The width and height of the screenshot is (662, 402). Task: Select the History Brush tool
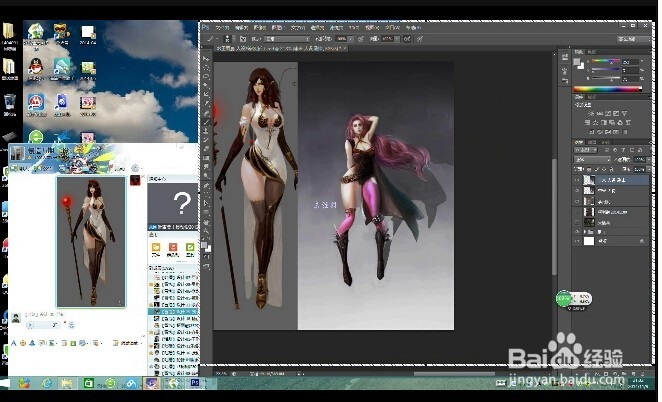click(x=207, y=140)
